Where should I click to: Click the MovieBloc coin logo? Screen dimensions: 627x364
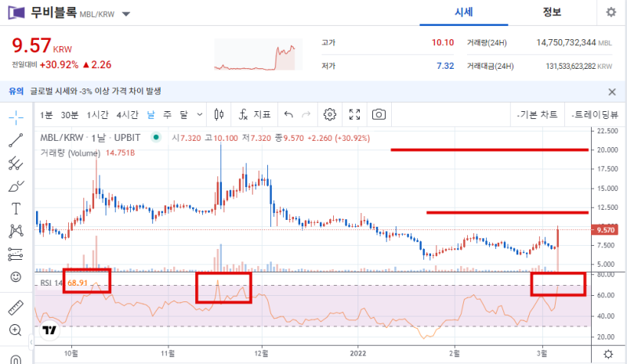(x=16, y=13)
